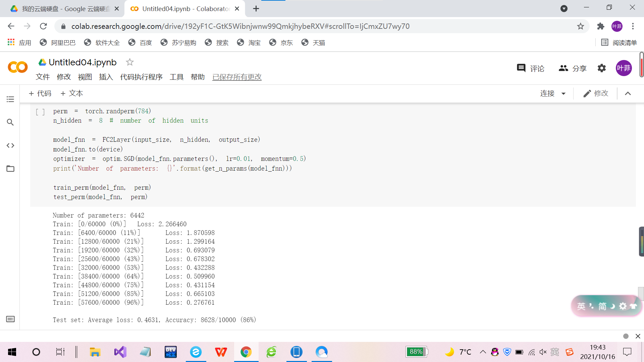The image size is (644, 362).
Task: Collapse the header with the chevron up
Action: (x=628, y=94)
